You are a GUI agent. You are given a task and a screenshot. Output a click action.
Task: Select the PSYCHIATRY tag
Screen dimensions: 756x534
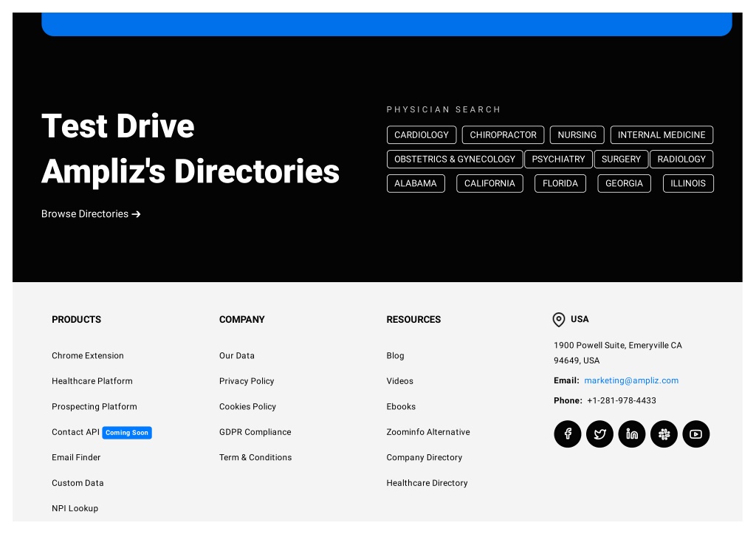(x=558, y=160)
